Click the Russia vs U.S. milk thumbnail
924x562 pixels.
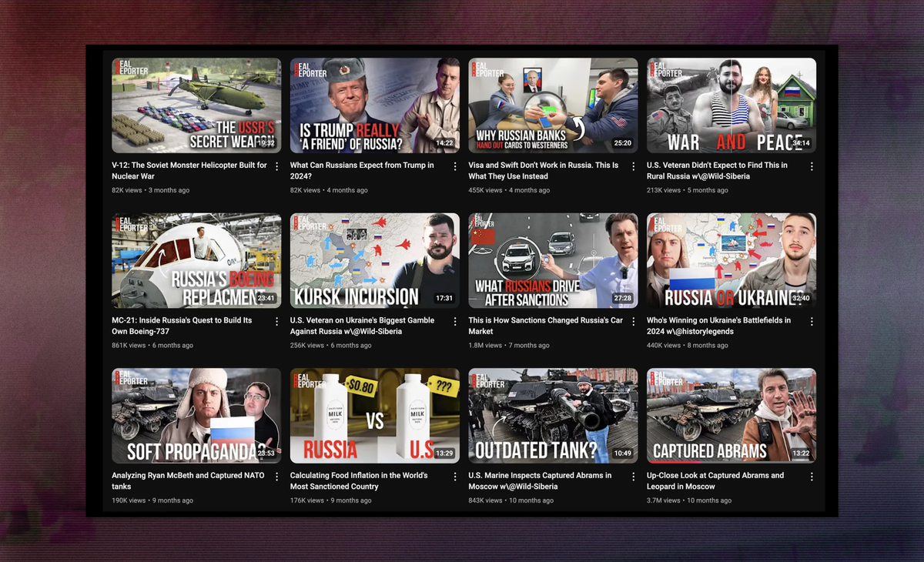coord(374,416)
